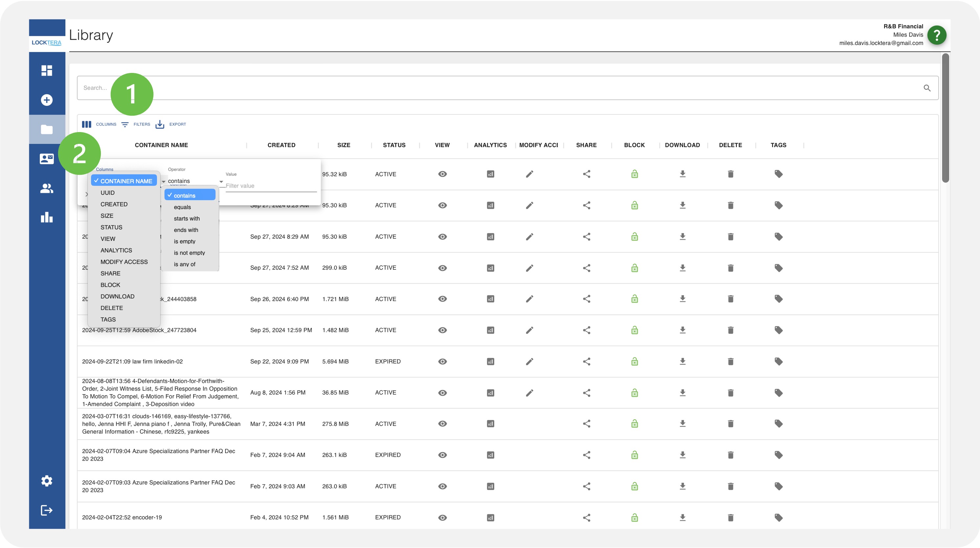Viewport: 980px width, 548px height.
Task: Open settings gear in sidebar
Action: (x=46, y=481)
